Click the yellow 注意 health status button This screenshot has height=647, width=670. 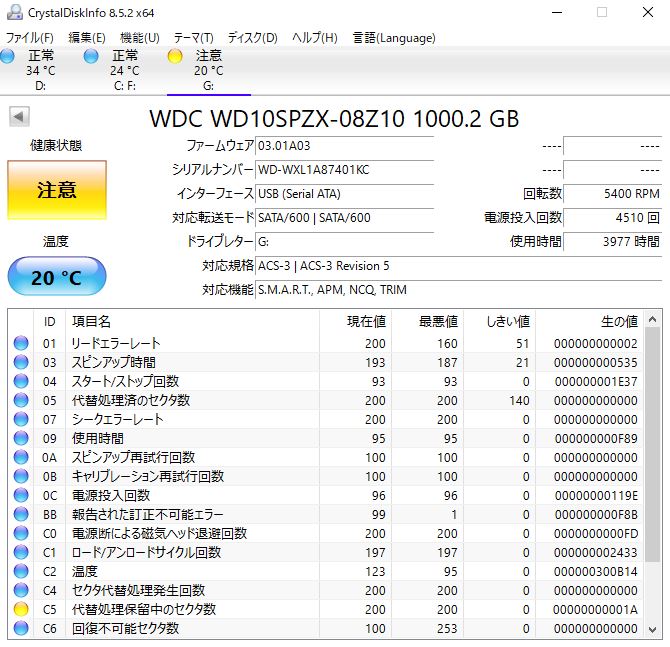[x=57, y=190]
